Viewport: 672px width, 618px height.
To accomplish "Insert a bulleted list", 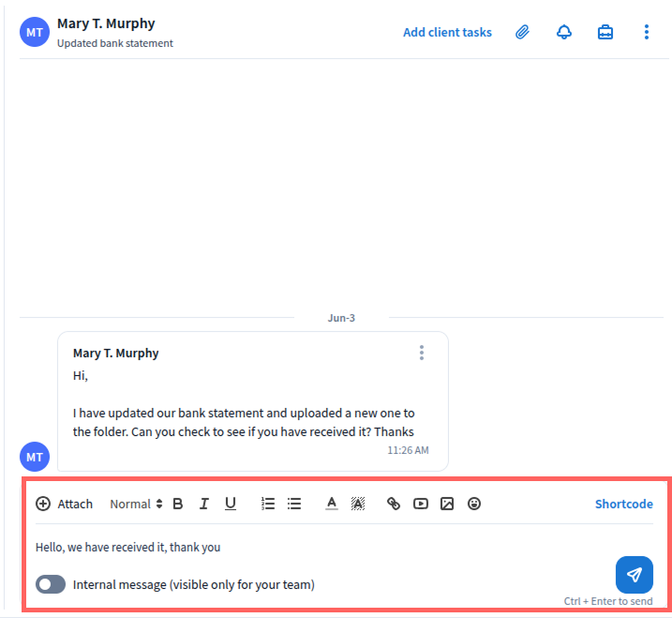I will click(x=294, y=504).
